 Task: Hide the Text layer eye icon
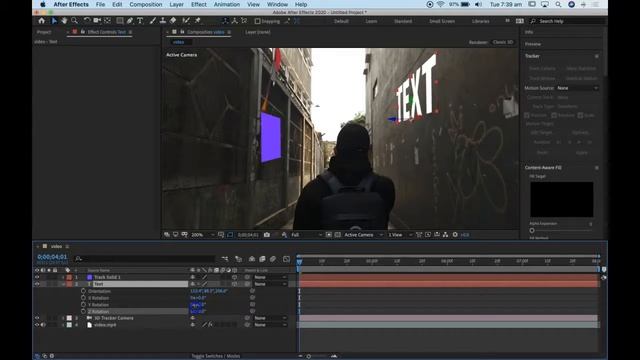[x=37, y=284]
